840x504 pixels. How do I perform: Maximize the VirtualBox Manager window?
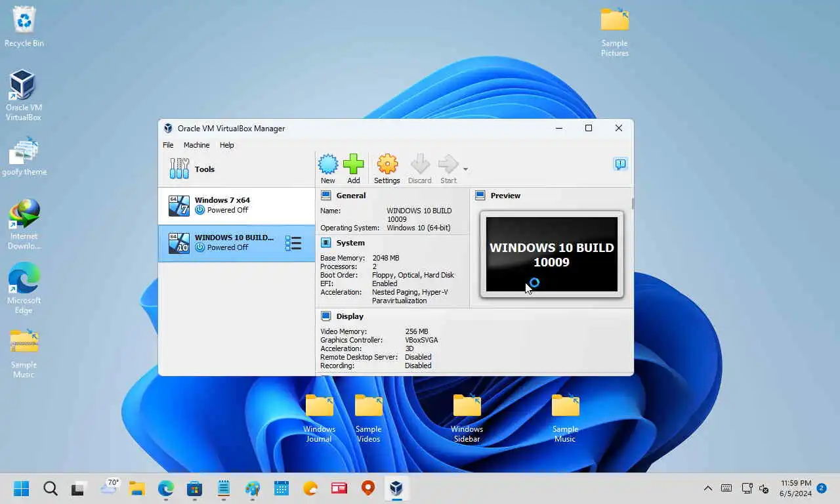[589, 128]
